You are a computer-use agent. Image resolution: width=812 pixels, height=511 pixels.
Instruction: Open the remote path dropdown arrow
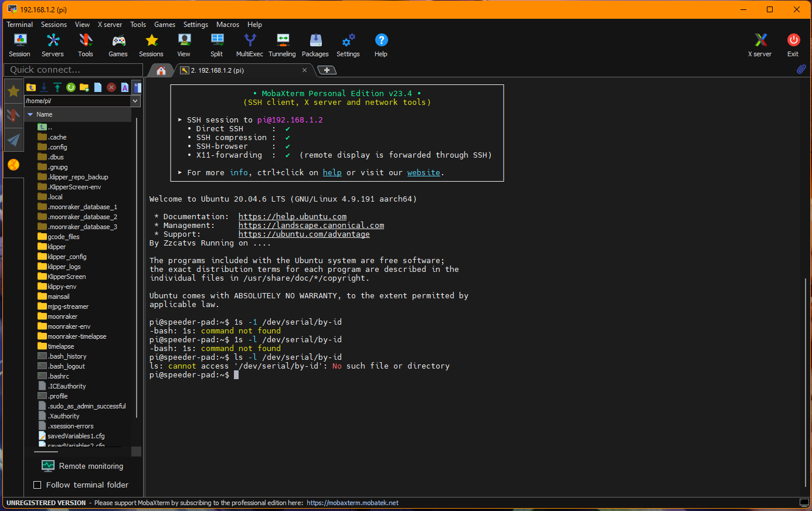click(x=135, y=101)
